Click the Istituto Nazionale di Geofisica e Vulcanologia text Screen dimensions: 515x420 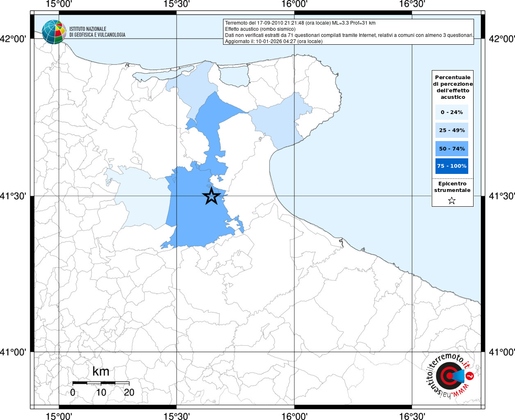pos(97,32)
